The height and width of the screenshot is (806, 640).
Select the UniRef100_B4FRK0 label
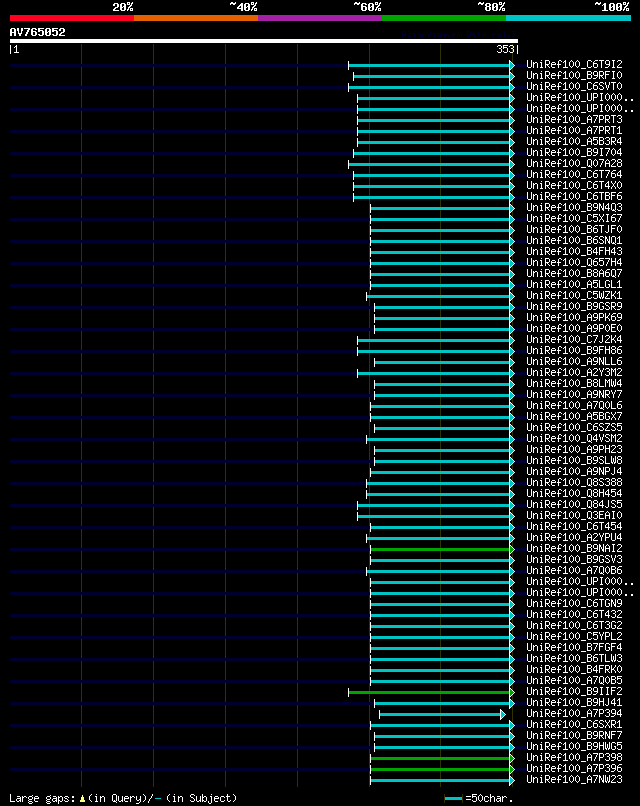(574, 669)
